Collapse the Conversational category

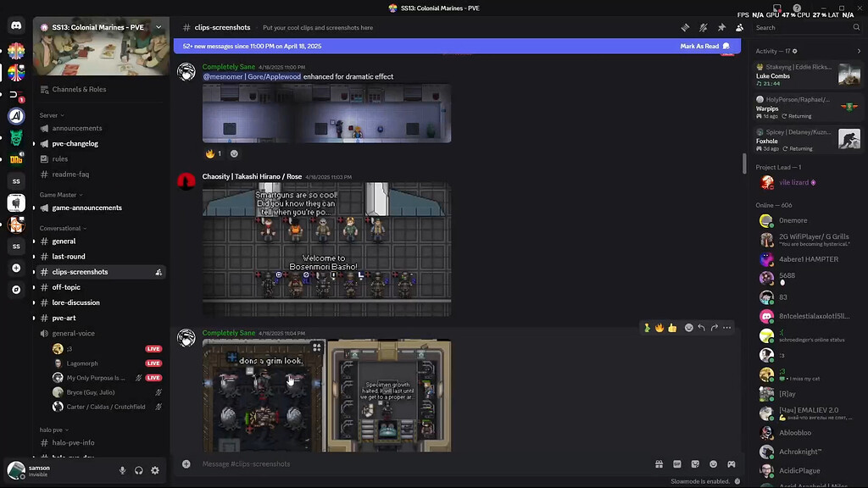[x=63, y=227]
